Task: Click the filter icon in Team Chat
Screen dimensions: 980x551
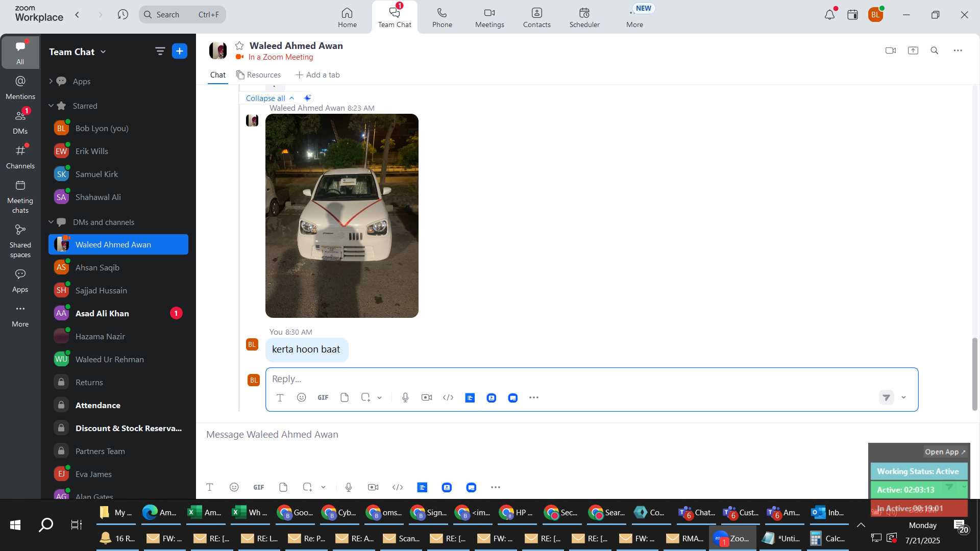Action: click(x=160, y=51)
